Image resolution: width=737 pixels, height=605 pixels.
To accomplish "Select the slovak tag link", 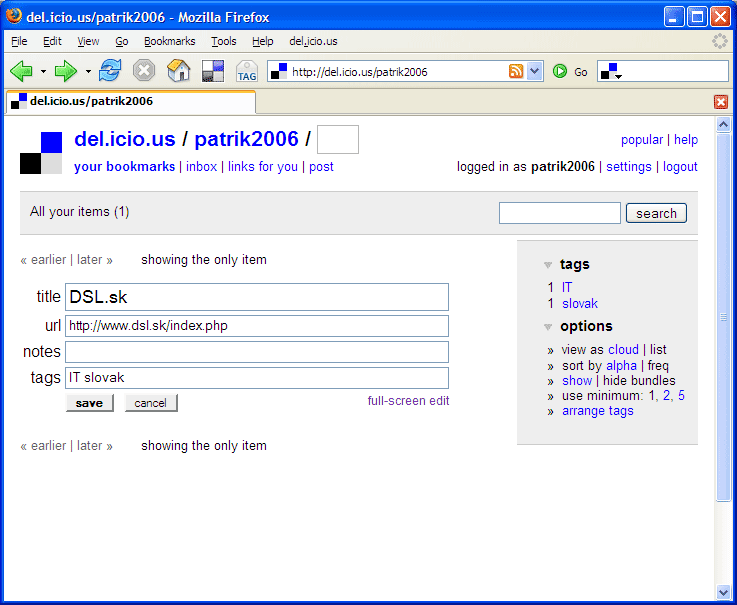I will [580, 304].
